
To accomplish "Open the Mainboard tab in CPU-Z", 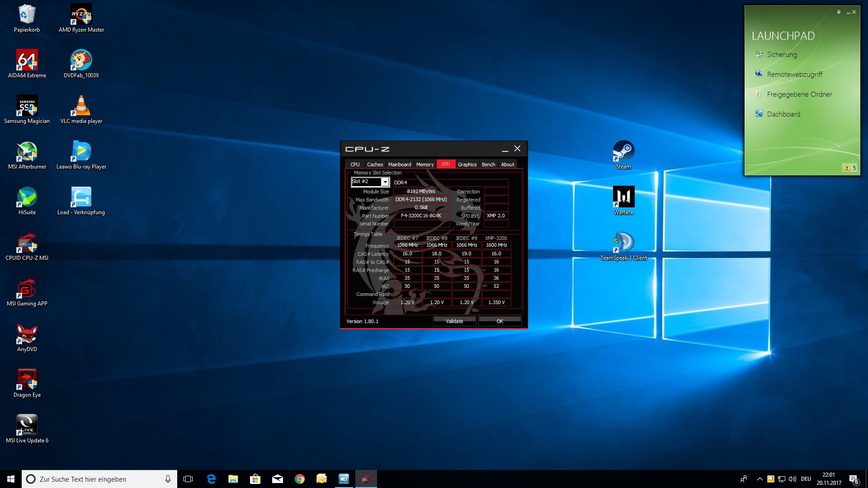I will [x=400, y=164].
